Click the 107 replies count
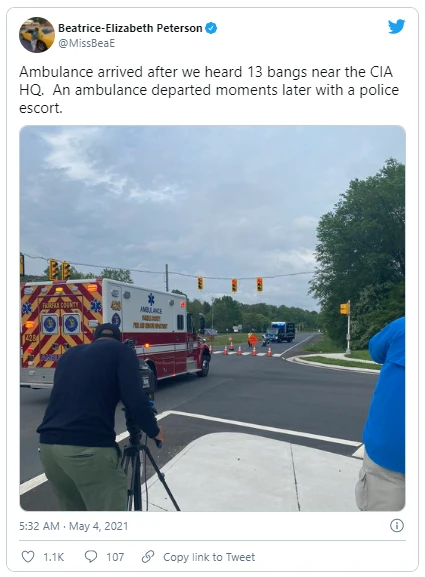The image size is (425, 577). coord(115,557)
